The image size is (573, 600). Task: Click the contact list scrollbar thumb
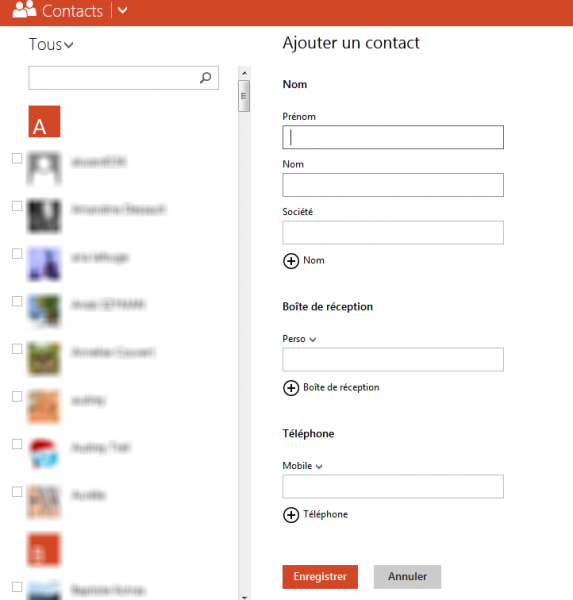tap(244, 96)
